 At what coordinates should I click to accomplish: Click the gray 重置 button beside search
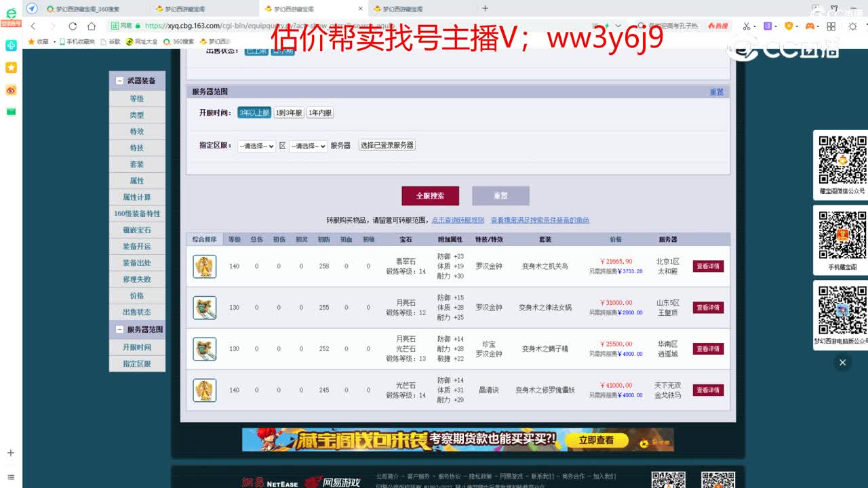tap(500, 196)
